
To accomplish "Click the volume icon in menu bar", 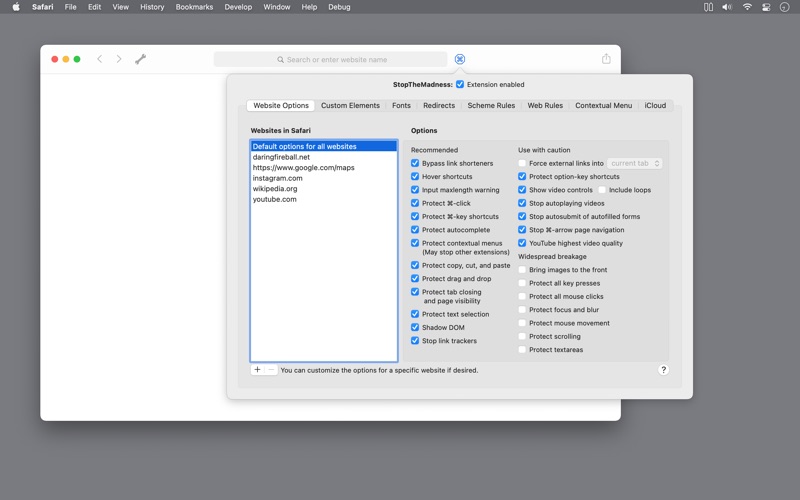I will pyautogui.click(x=727, y=7).
